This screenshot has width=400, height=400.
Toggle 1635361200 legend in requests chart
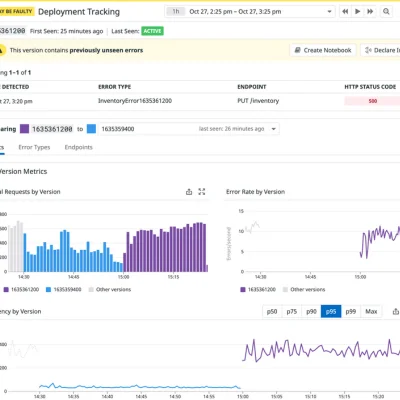tap(21, 289)
